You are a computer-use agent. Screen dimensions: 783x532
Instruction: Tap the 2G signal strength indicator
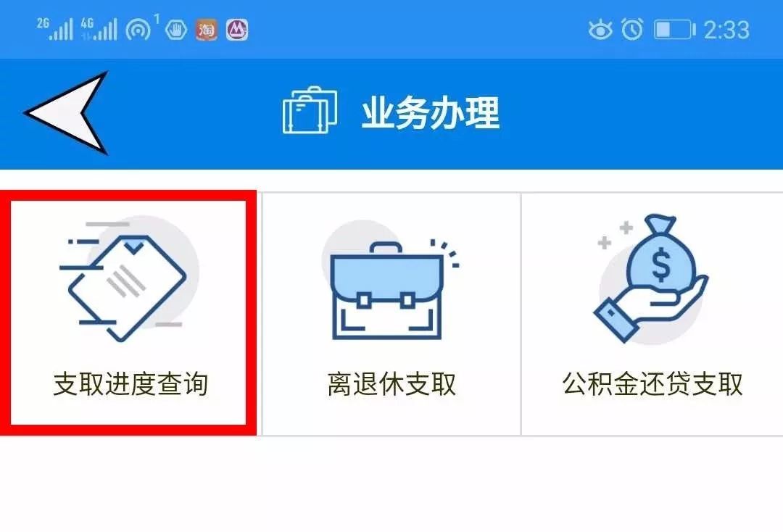55,29
